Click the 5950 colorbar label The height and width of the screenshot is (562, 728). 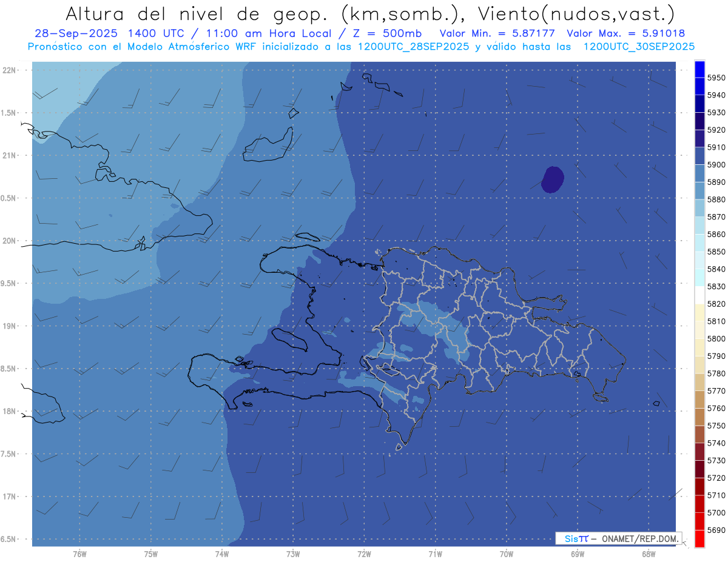pos(716,78)
